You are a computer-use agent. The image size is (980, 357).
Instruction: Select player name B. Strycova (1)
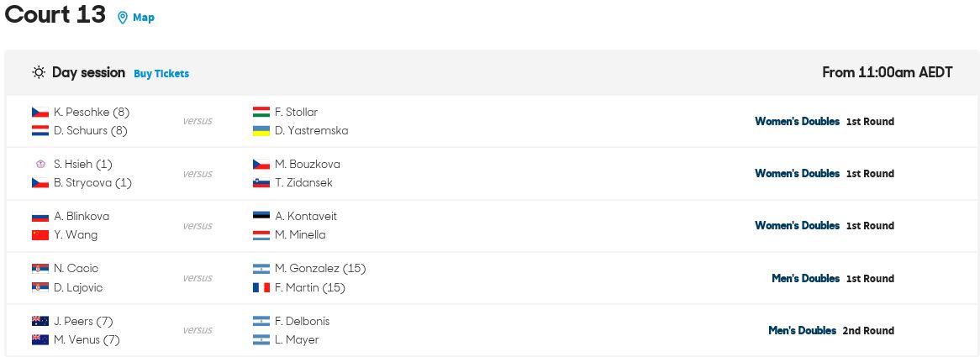click(x=92, y=183)
